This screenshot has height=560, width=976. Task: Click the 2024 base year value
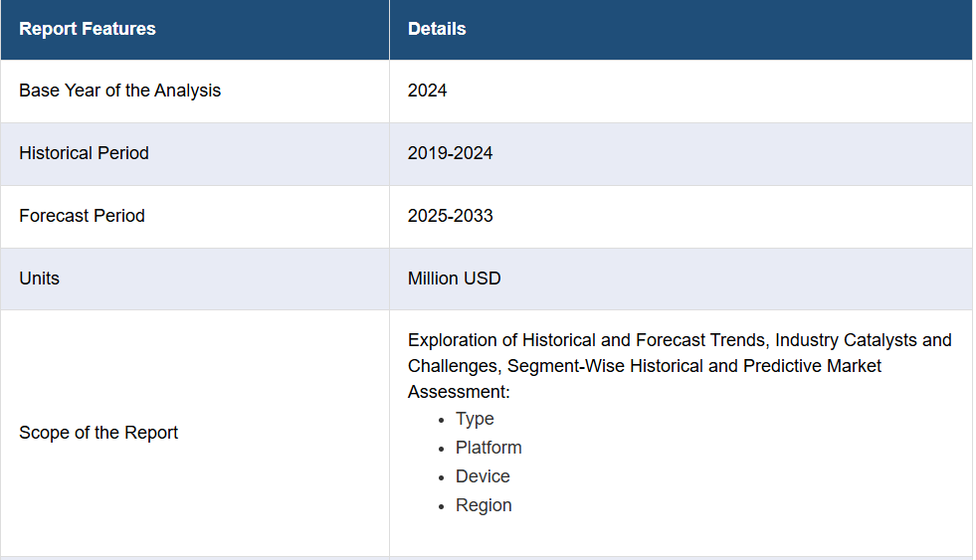coord(428,91)
